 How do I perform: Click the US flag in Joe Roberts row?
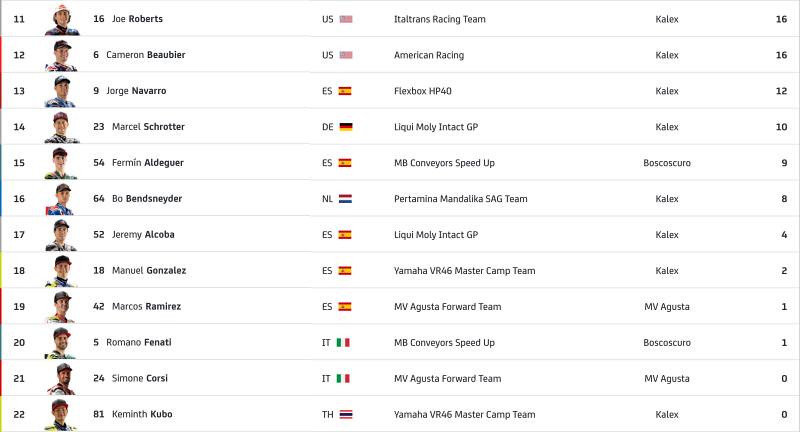click(346, 19)
